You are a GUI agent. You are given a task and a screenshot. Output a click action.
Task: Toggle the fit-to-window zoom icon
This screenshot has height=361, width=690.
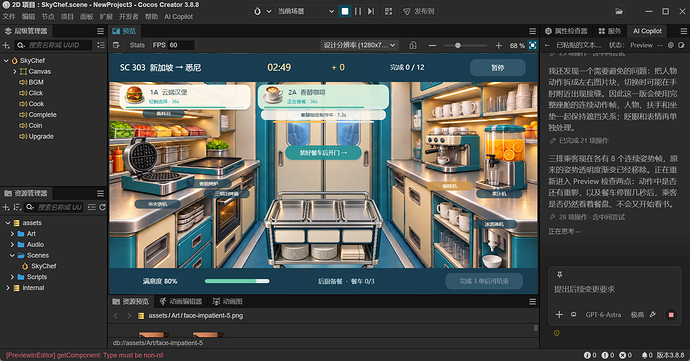coord(532,45)
